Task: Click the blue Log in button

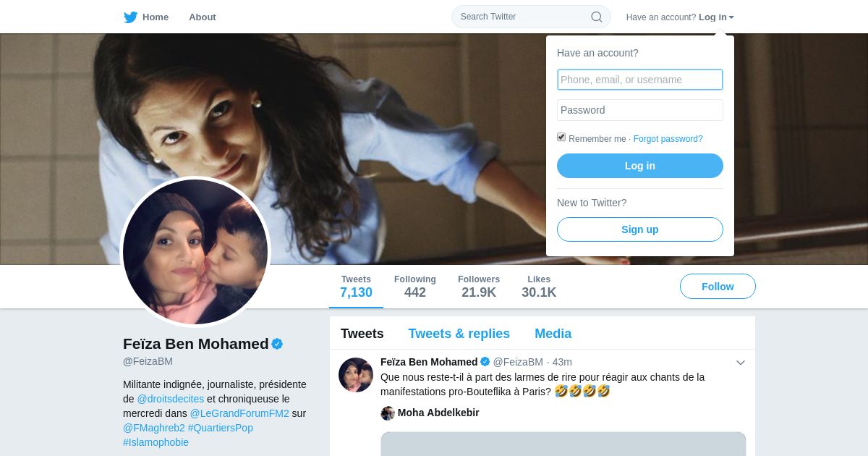Action: [x=640, y=166]
